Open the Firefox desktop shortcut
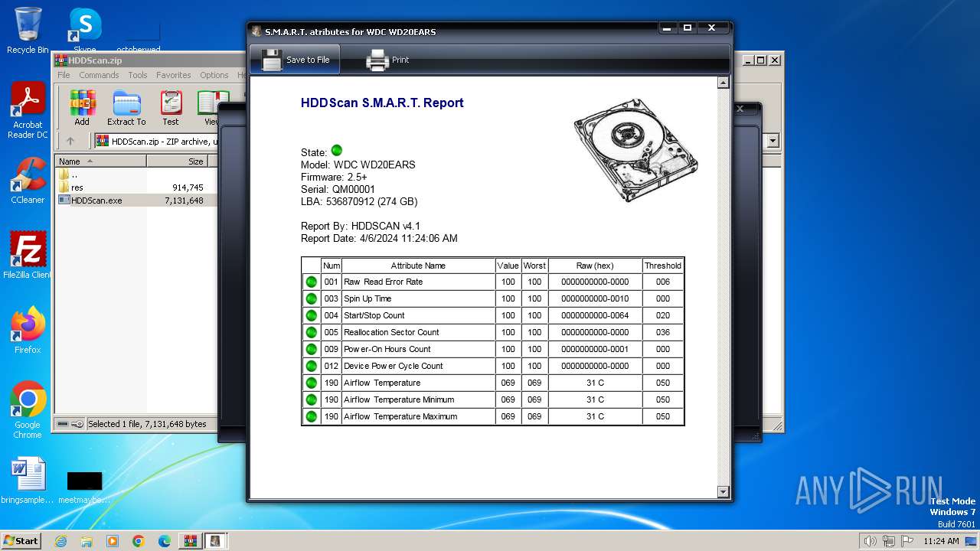The width and height of the screenshot is (980, 551). (x=28, y=330)
